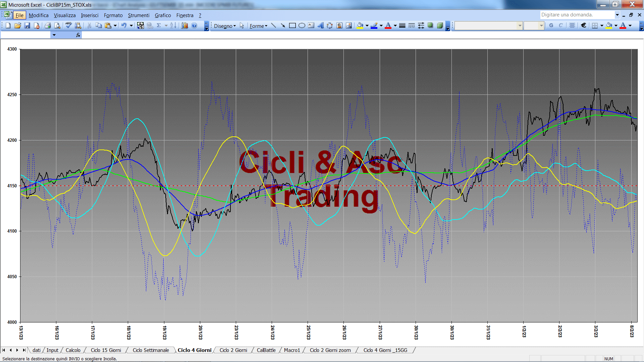This screenshot has width=644, height=362.
Task: Click the Copy icon
Action: click(99, 25)
